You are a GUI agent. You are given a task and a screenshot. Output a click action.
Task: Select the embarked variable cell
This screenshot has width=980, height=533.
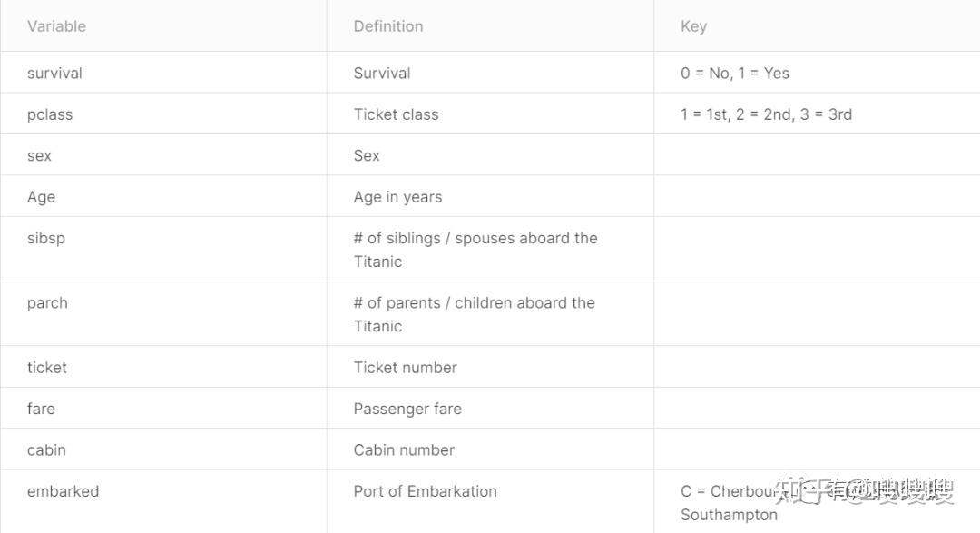[63, 491]
